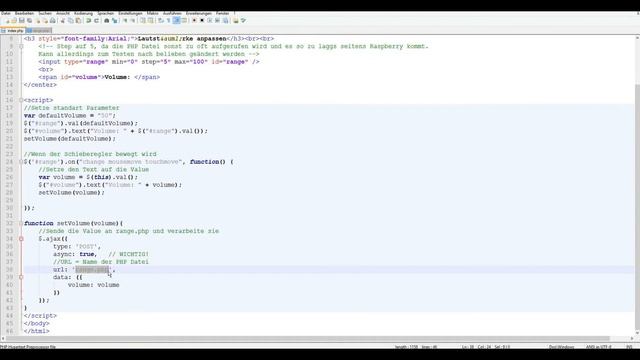
Task: Zoom in using the toolbar icon
Action: pos(124,20)
